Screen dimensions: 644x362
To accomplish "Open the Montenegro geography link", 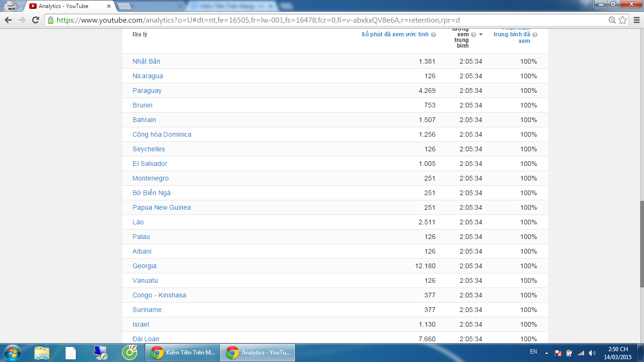I will coord(150,178).
